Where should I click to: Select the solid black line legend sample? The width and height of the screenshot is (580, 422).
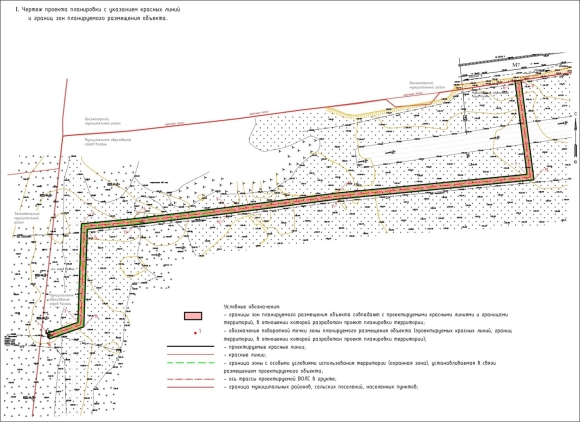pyautogui.click(x=190, y=347)
